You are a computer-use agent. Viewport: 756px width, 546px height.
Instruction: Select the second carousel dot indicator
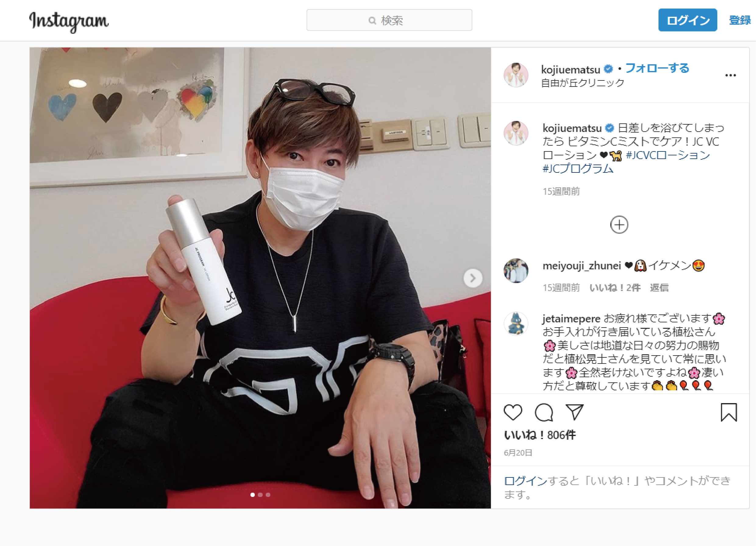tap(260, 495)
